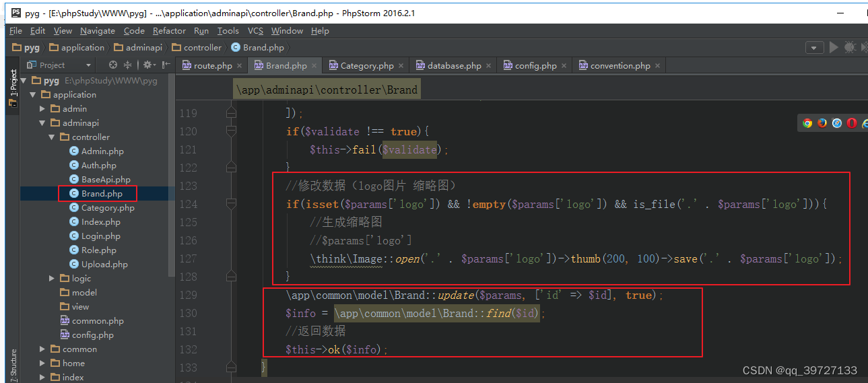Collapse the adminapi folder
The image size is (868, 383).
point(42,123)
